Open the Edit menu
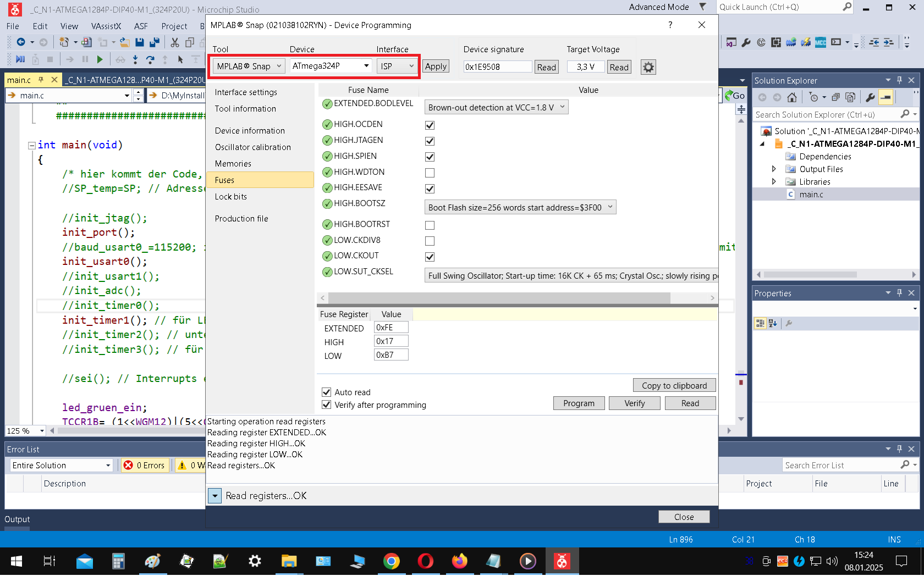The width and height of the screenshot is (924, 576). [40, 26]
